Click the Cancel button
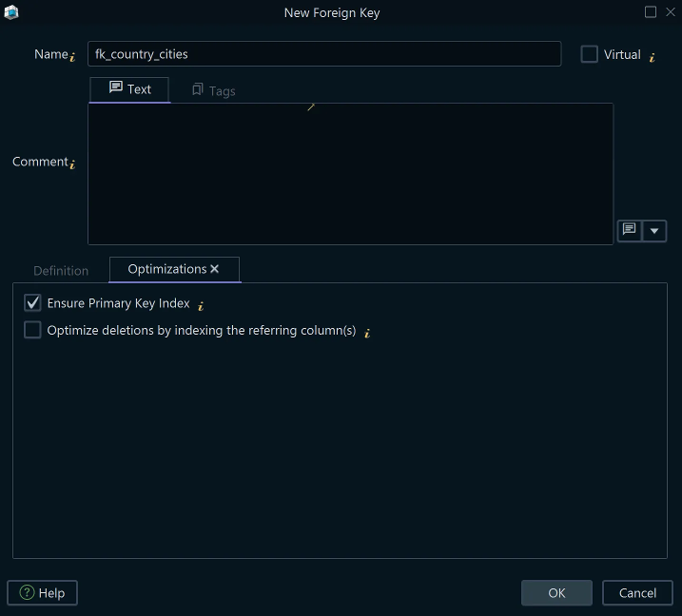The image size is (682, 616). click(637, 593)
